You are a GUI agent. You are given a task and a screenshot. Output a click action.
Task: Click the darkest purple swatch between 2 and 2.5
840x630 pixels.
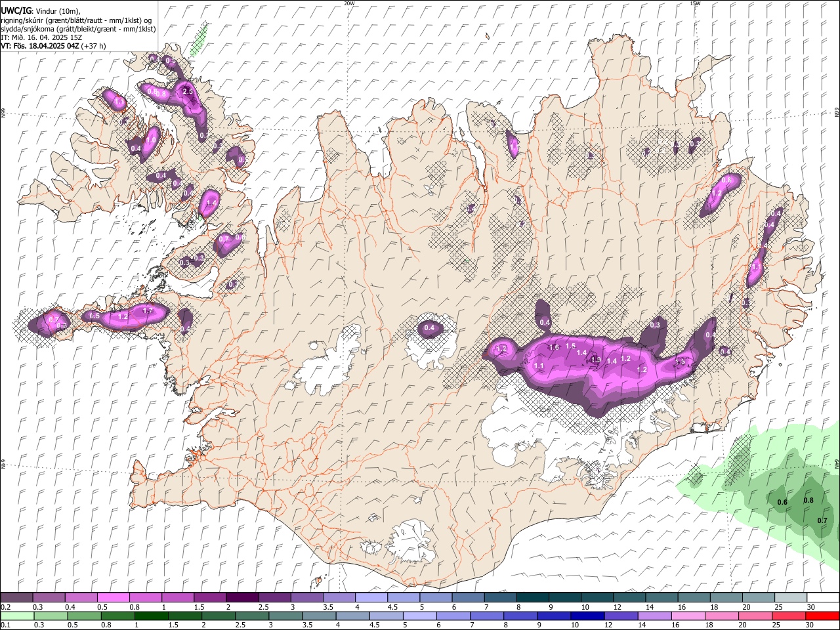click(x=241, y=598)
